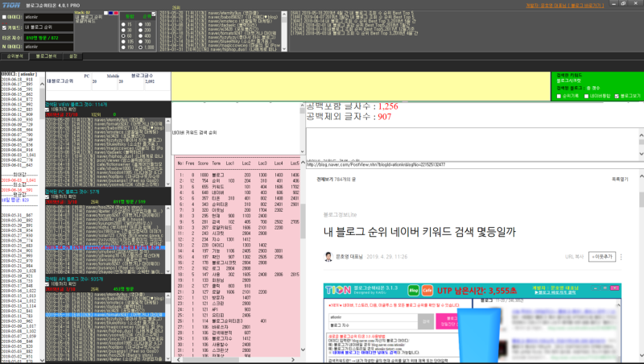Click the blog URL address field

474,165
